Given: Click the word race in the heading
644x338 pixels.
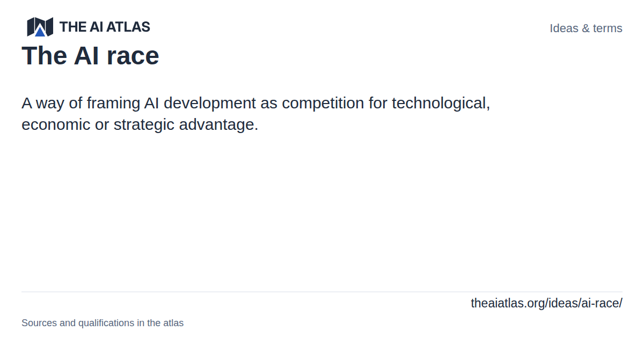Looking at the screenshot, I should (x=134, y=56).
